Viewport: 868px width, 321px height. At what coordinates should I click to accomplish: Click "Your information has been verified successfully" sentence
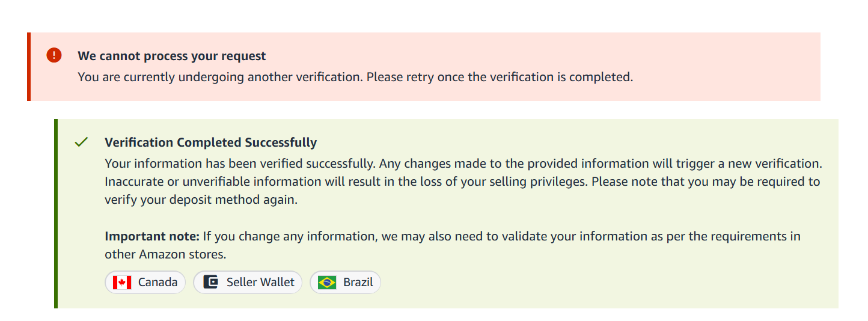239,164
